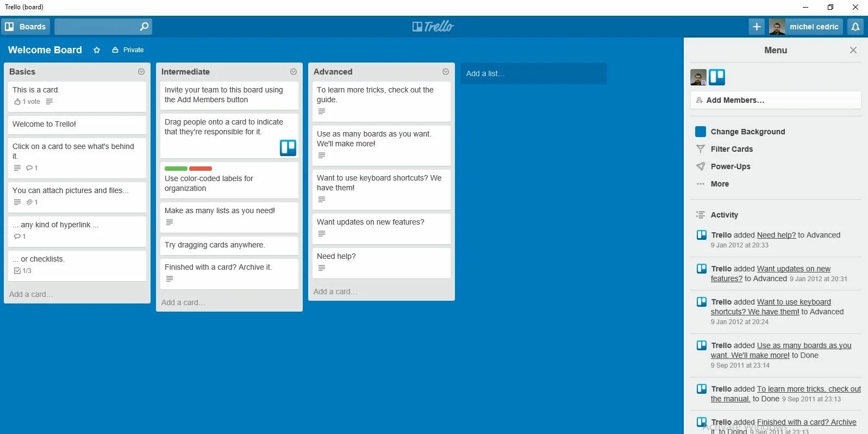Click checklist 1/3 badge on checklists card
868x434 pixels.
point(22,271)
